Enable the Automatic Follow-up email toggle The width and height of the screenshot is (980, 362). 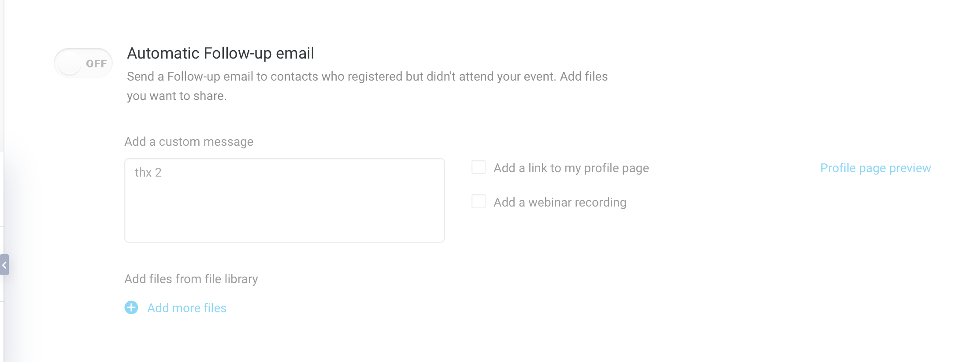pyautogui.click(x=83, y=63)
